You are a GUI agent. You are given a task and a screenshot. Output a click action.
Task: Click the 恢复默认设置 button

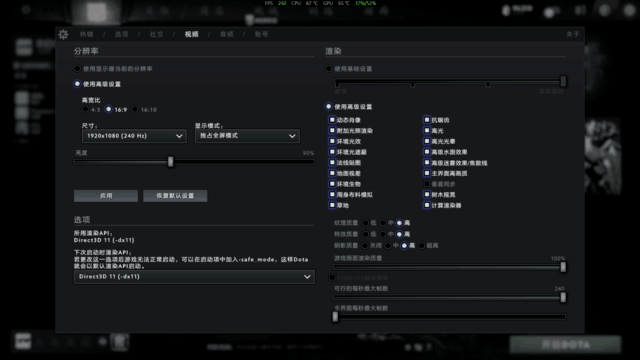tap(175, 196)
